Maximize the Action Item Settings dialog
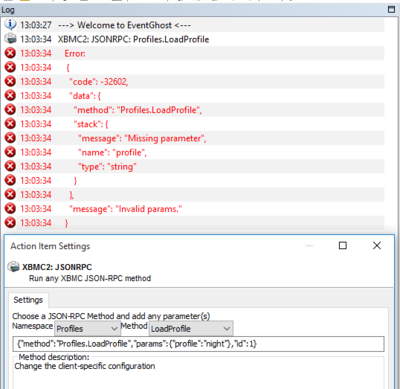 343,246
